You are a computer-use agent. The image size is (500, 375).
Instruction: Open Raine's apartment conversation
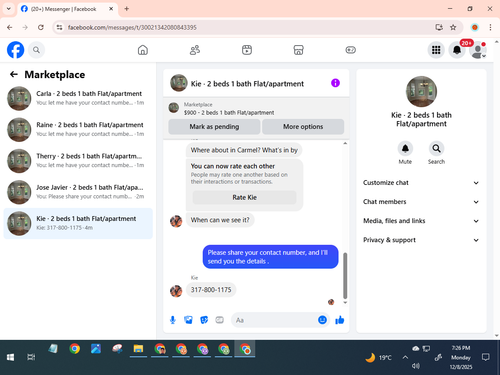tap(78, 130)
